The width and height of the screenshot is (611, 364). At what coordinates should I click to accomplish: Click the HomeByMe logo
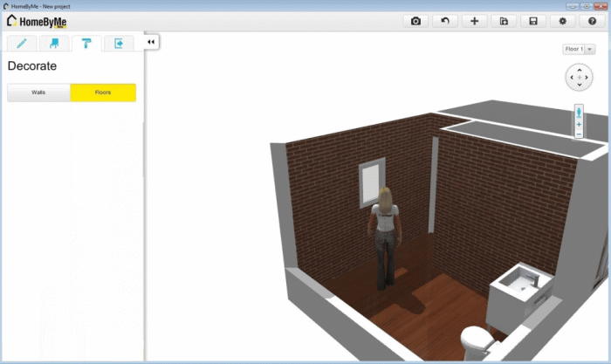pyautogui.click(x=37, y=22)
